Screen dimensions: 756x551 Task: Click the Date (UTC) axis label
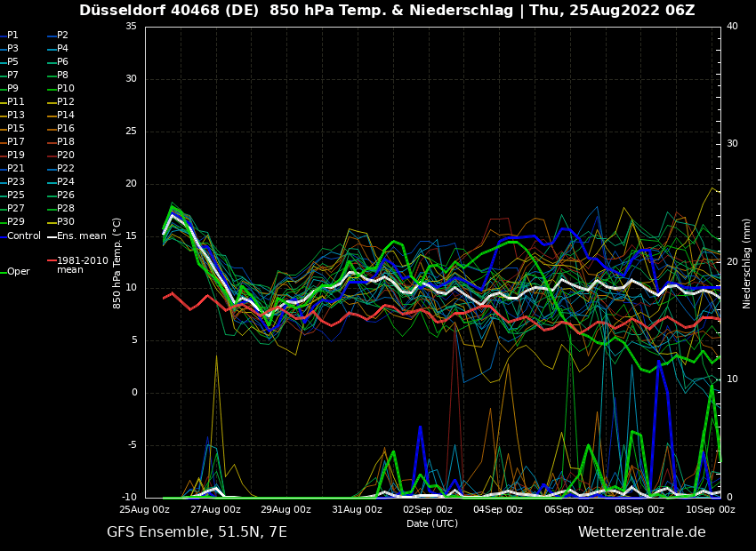pos(432,523)
